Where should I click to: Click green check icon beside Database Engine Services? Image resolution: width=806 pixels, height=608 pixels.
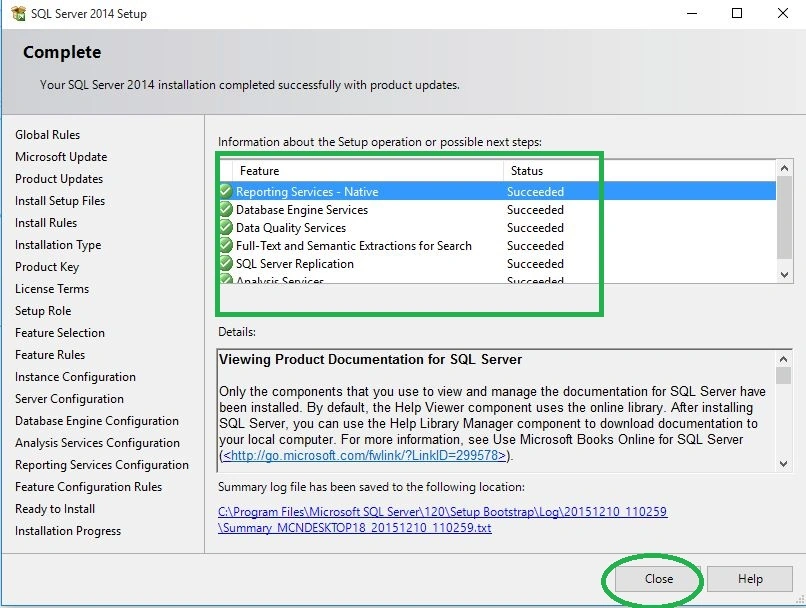coord(226,209)
